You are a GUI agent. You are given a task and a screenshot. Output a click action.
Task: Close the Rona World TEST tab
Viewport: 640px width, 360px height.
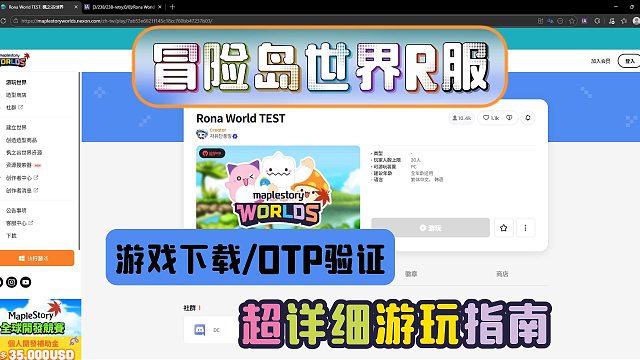[x=76, y=7]
